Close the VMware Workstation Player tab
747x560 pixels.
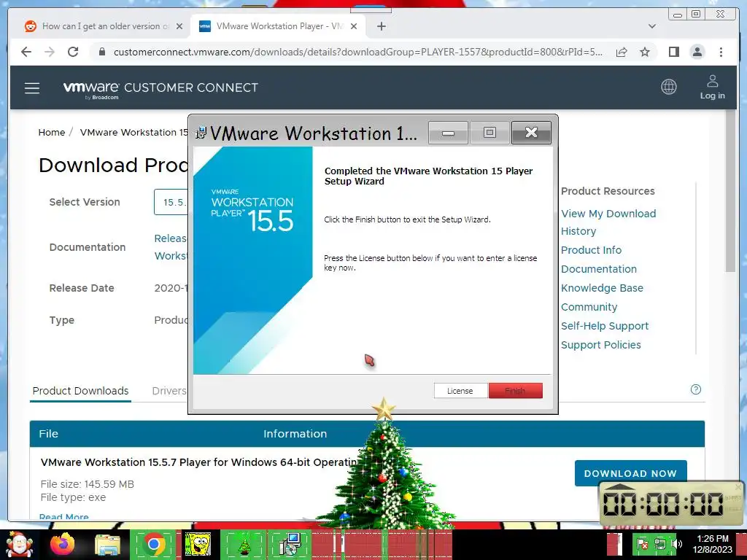[354, 26]
